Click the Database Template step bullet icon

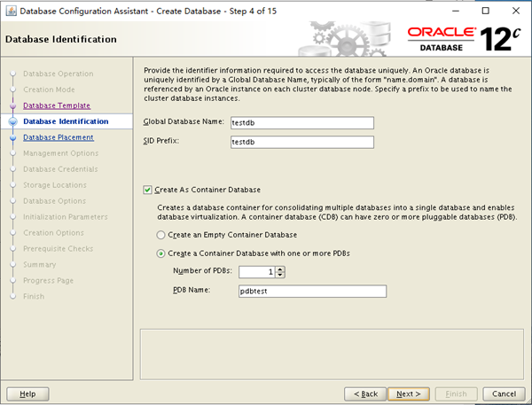click(13, 105)
